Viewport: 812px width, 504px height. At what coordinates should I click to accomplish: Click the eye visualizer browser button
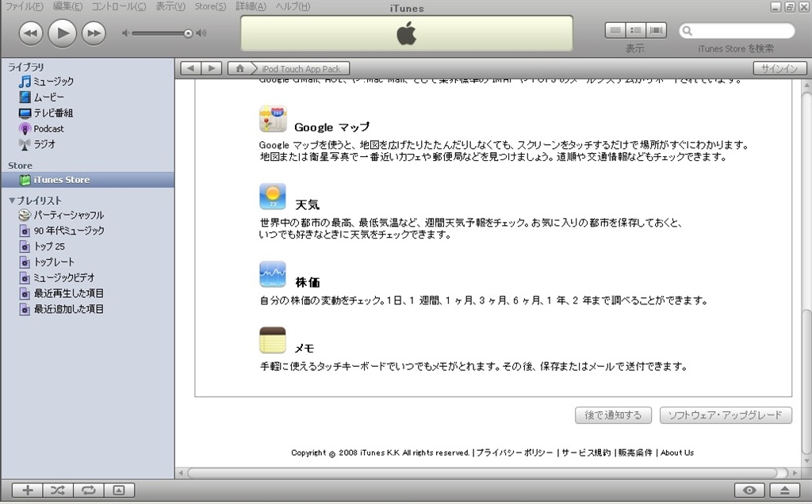point(749,490)
